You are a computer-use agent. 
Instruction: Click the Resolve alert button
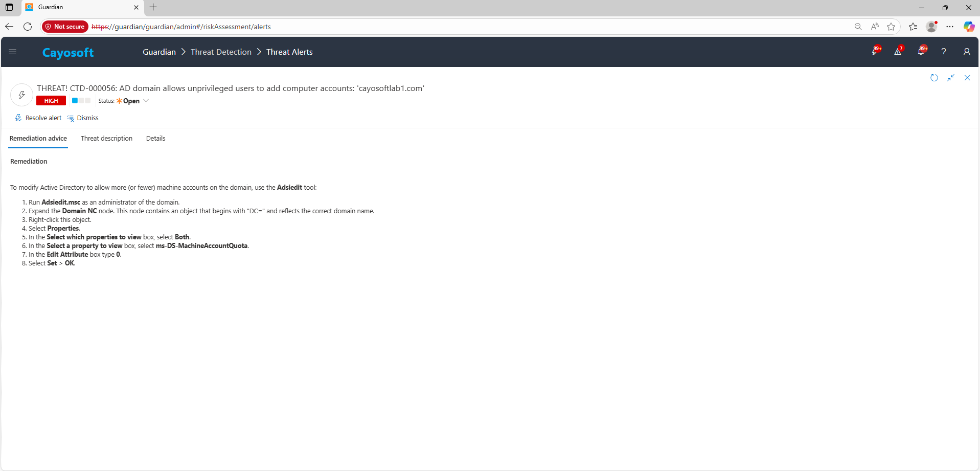[x=38, y=118]
